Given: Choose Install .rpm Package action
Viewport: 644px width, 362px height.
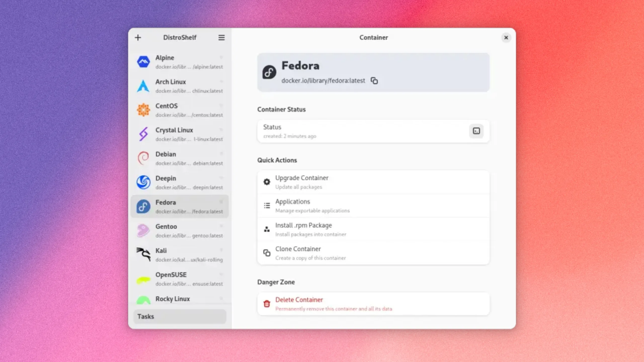Looking at the screenshot, I should pyautogui.click(x=373, y=229).
